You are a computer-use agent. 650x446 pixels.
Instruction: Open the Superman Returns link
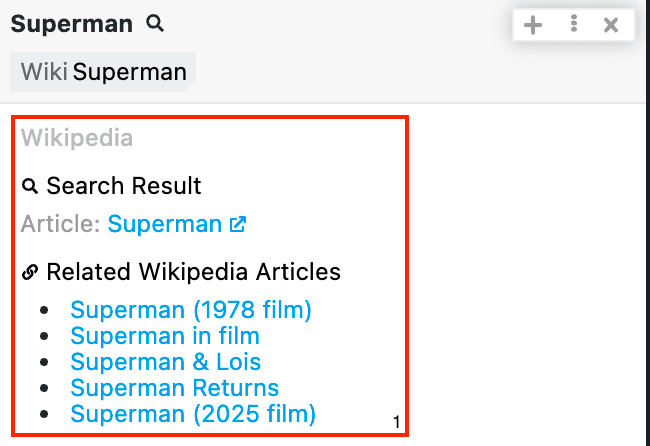click(175, 388)
